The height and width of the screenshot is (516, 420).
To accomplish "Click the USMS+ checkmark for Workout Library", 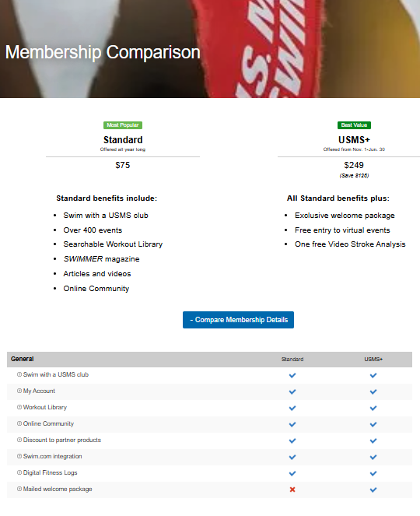I will [x=373, y=408].
